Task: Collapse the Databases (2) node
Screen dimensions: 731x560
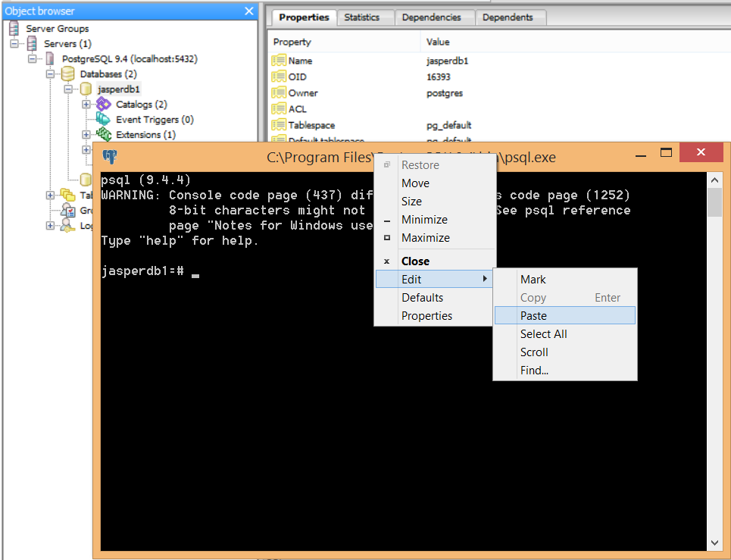Action: 50,74
